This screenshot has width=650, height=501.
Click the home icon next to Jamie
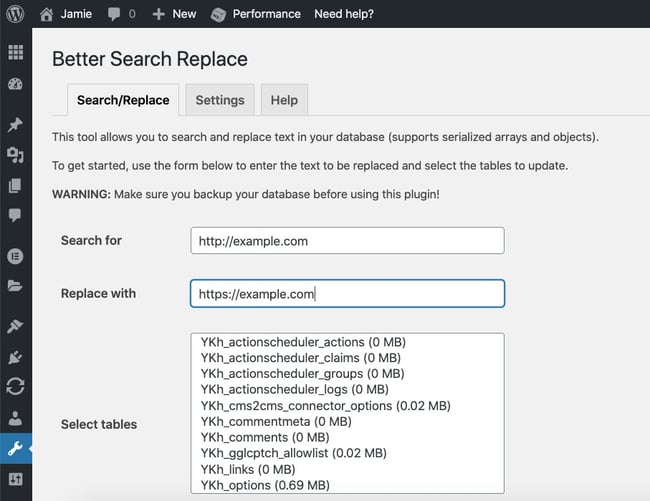[x=46, y=14]
